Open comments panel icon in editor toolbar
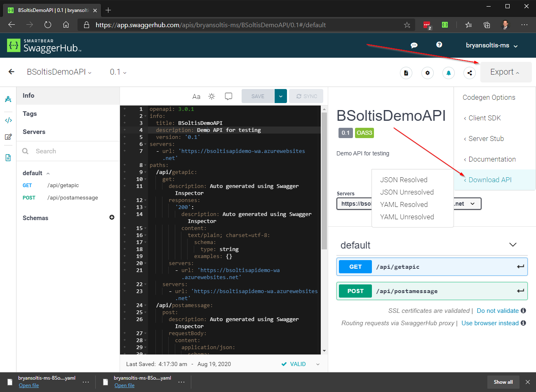Image resolution: width=536 pixels, height=392 pixels. coord(228,96)
